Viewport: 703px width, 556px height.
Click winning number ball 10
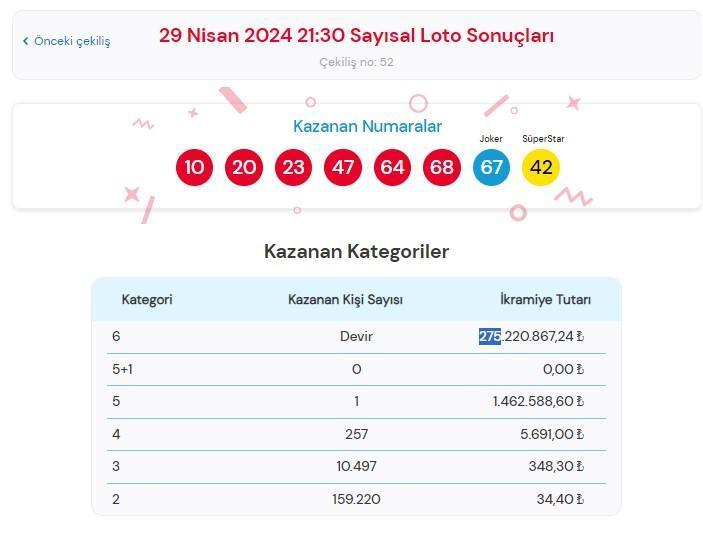pyautogui.click(x=194, y=167)
